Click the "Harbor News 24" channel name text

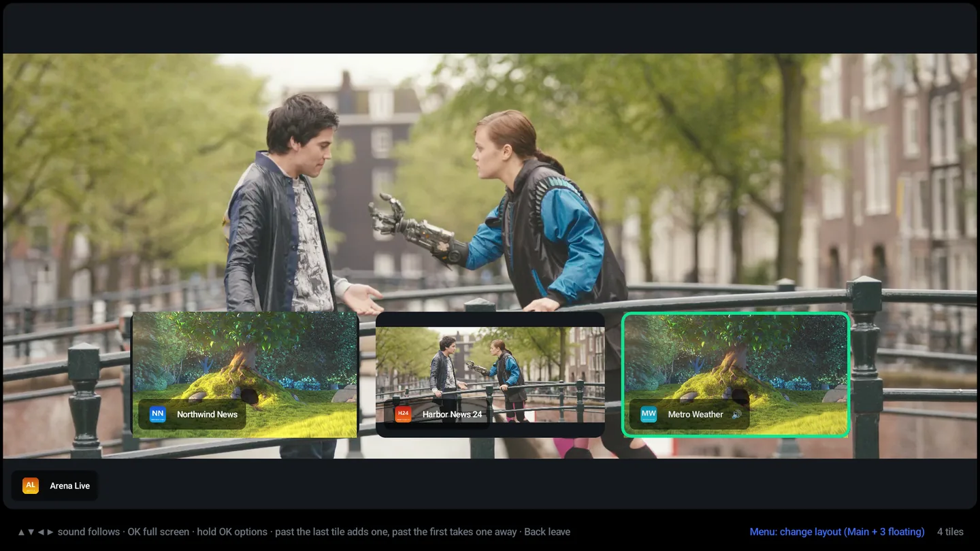point(452,414)
